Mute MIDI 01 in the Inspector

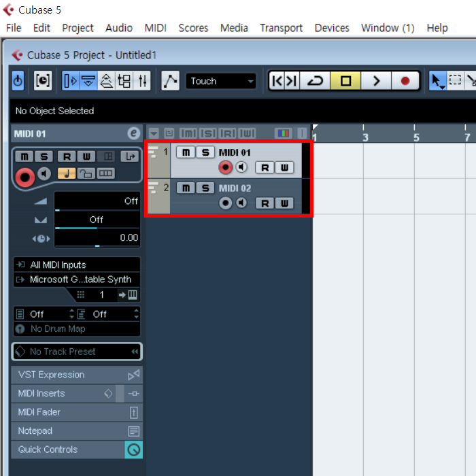24,156
